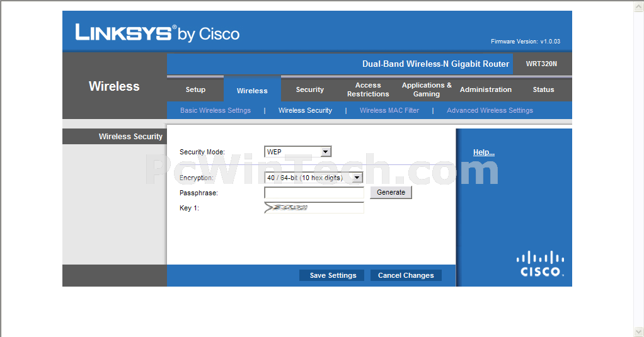This screenshot has width=644, height=337.
Task: Click the Firmware Version v1.0.03 text
Action: click(526, 42)
